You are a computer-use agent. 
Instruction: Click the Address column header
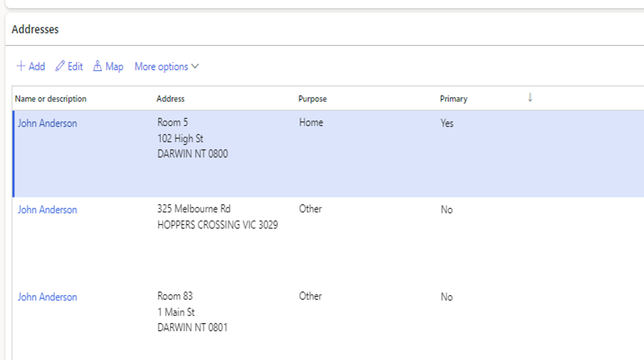171,99
